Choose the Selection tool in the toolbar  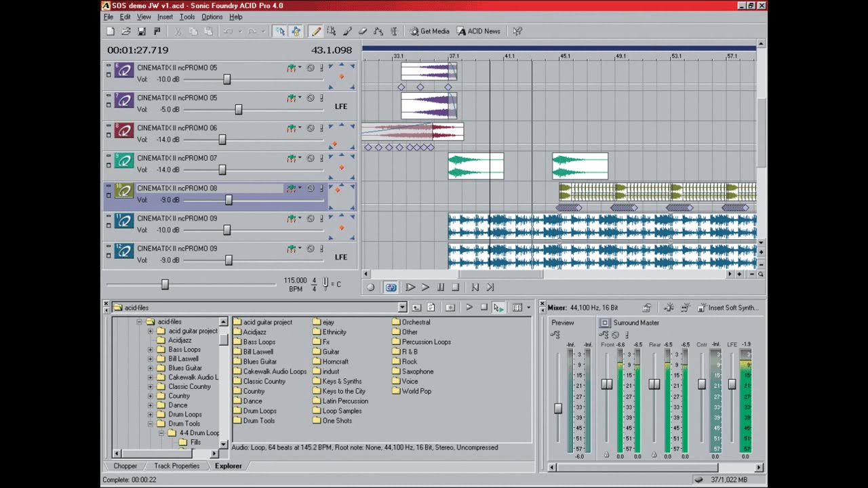[x=332, y=31]
